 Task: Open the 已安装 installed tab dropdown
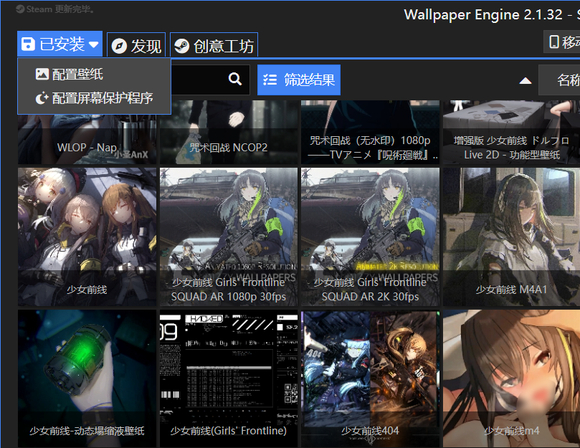[60, 44]
